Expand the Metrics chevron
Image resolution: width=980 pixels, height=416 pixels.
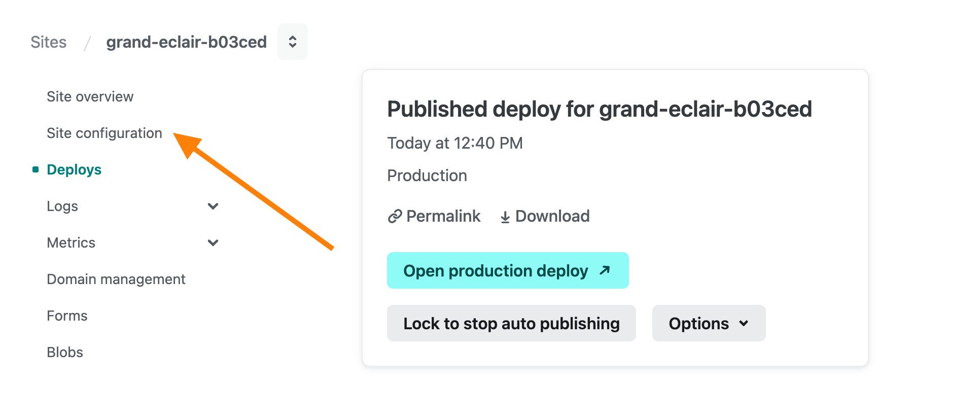[x=213, y=243]
